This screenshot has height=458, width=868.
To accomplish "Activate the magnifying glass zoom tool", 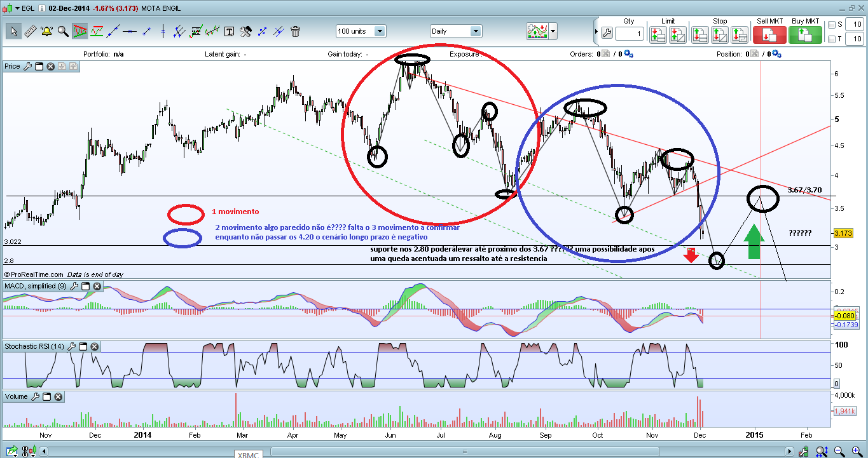I will point(63,31).
